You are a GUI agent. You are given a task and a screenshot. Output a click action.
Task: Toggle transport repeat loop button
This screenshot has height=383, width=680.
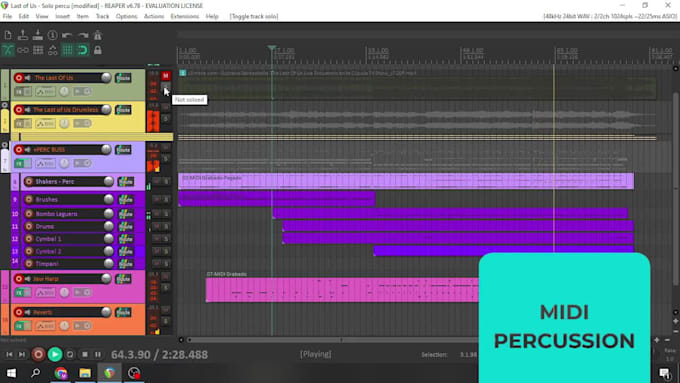[x=70, y=355]
